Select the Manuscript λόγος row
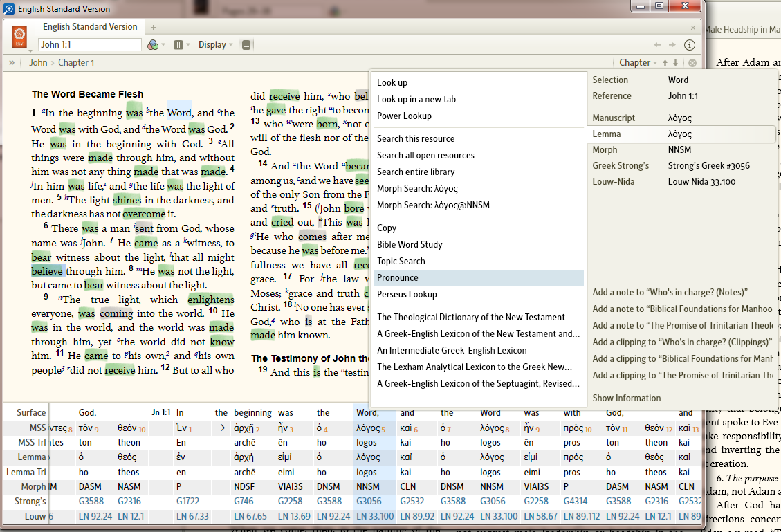This screenshot has width=781, height=532. pos(682,118)
